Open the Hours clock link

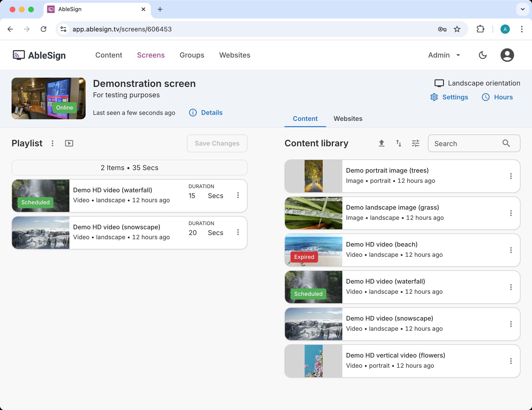[x=497, y=97]
